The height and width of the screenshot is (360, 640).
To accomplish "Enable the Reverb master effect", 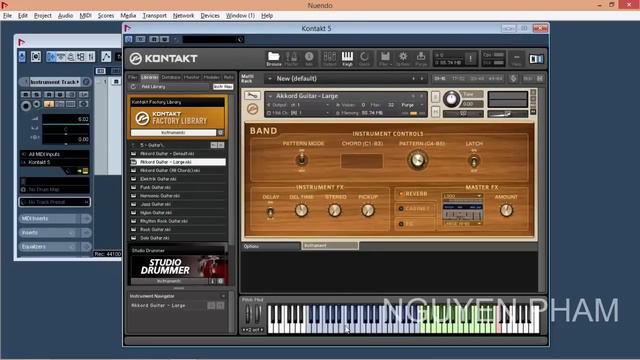I will (401, 194).
